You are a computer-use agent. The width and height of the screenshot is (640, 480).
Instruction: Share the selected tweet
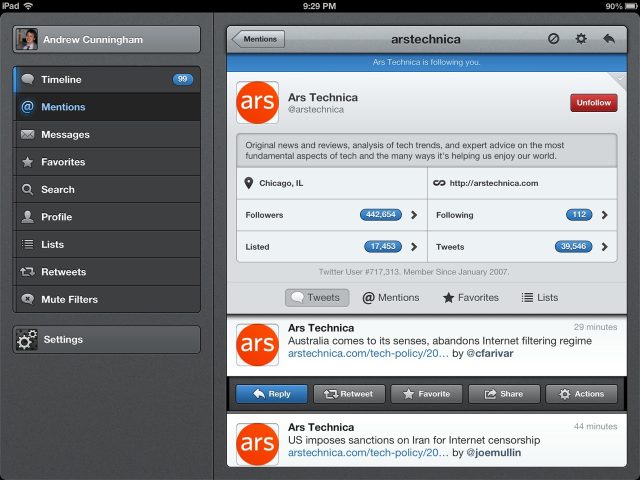click(x=504, y=394)
